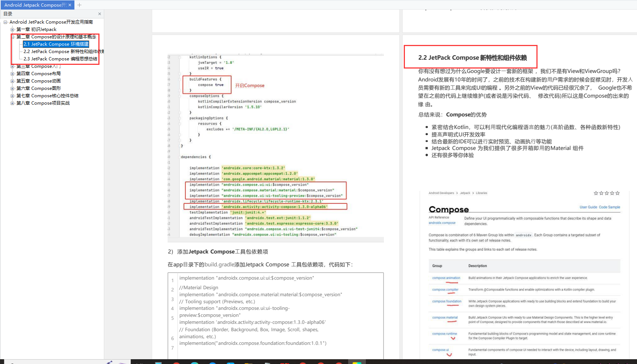Viewport: 637px width, 364px height.
Task: Open a new tab with the plus icon
Action: click(79, 5)
